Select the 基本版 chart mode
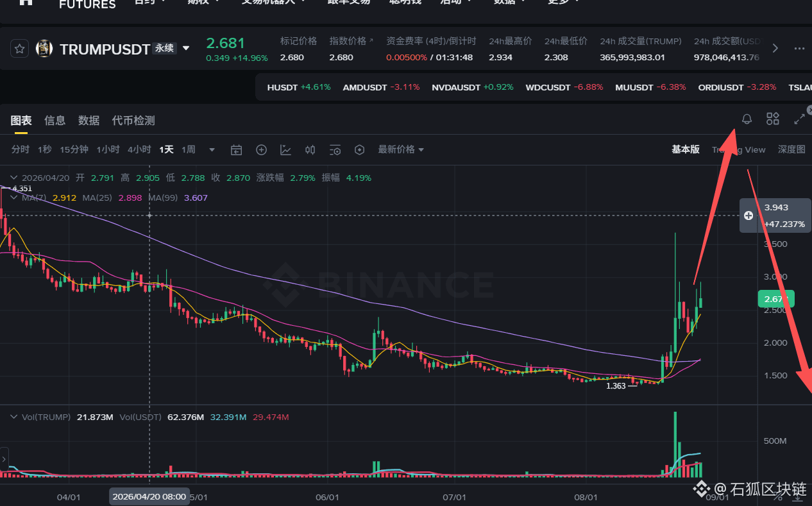 pyautogui.click(x=686, y=149)
